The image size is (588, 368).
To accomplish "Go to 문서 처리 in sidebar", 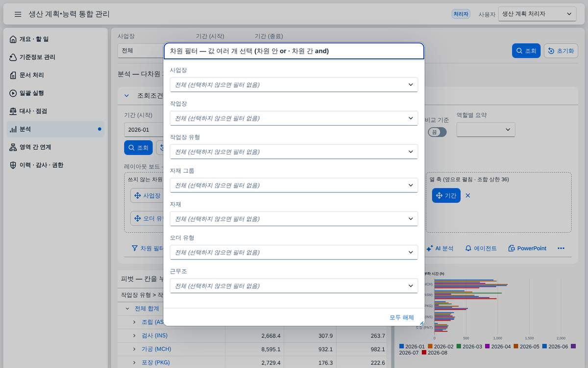I will tap(55, 75).
